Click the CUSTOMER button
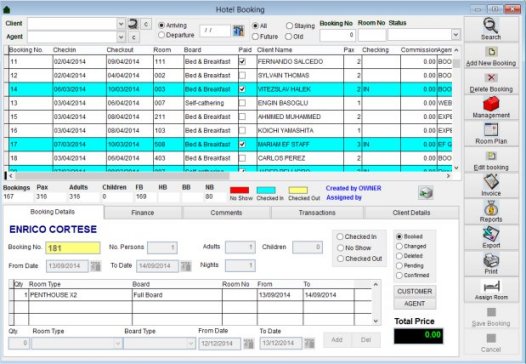This screenshot has height=364, width=526. (415, 291)
